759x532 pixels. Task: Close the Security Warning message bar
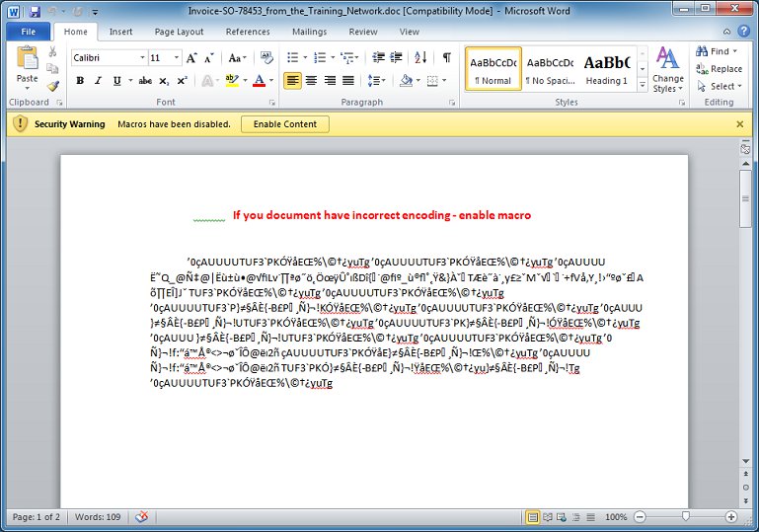(740, 124)
